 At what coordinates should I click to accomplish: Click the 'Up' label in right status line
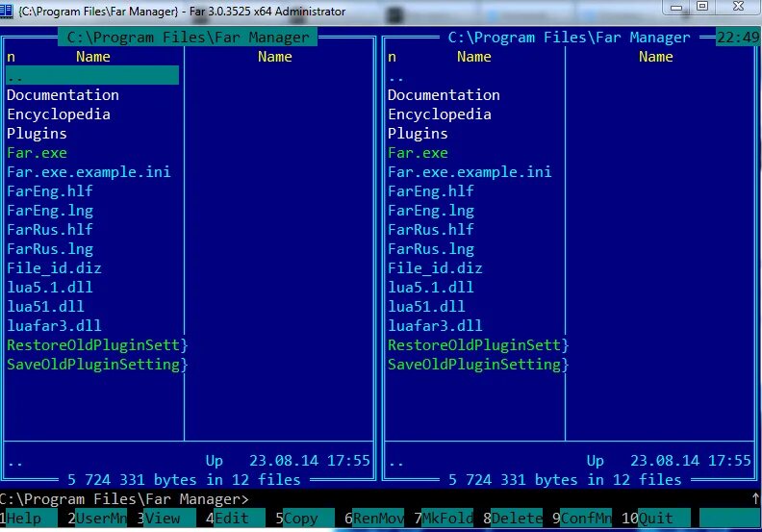[x=595, y=461]
